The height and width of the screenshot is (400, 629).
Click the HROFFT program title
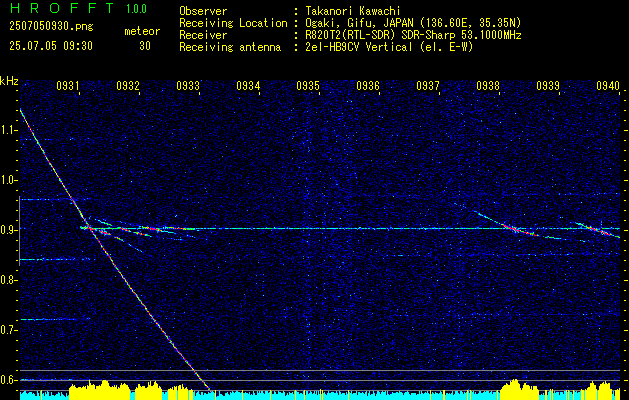(62, 8)
